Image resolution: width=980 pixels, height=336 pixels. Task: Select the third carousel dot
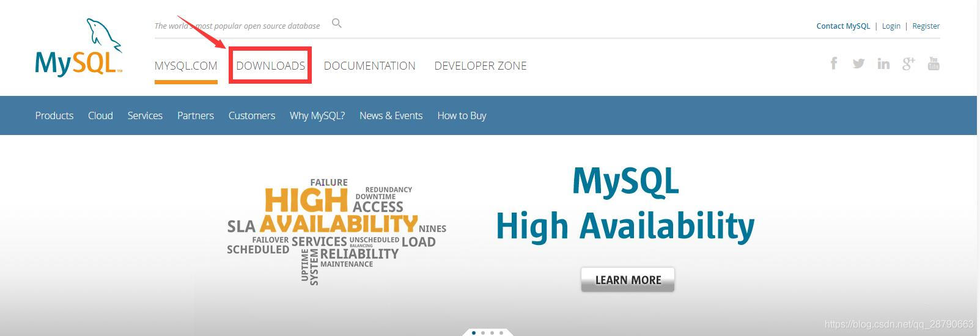tap(492, 333)
